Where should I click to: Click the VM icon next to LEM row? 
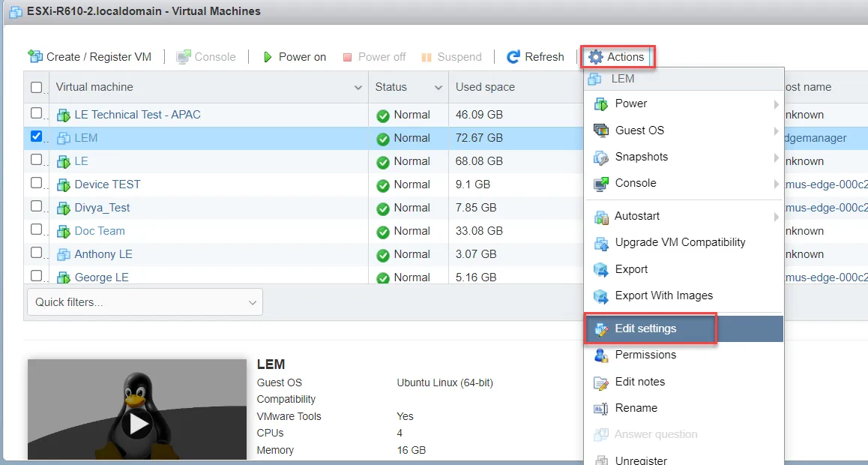click(x=64, y=139)
